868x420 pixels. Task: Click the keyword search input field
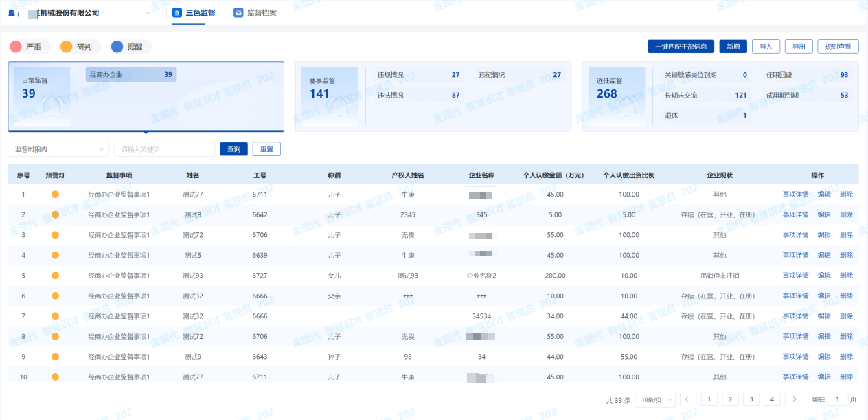(164, 149)
